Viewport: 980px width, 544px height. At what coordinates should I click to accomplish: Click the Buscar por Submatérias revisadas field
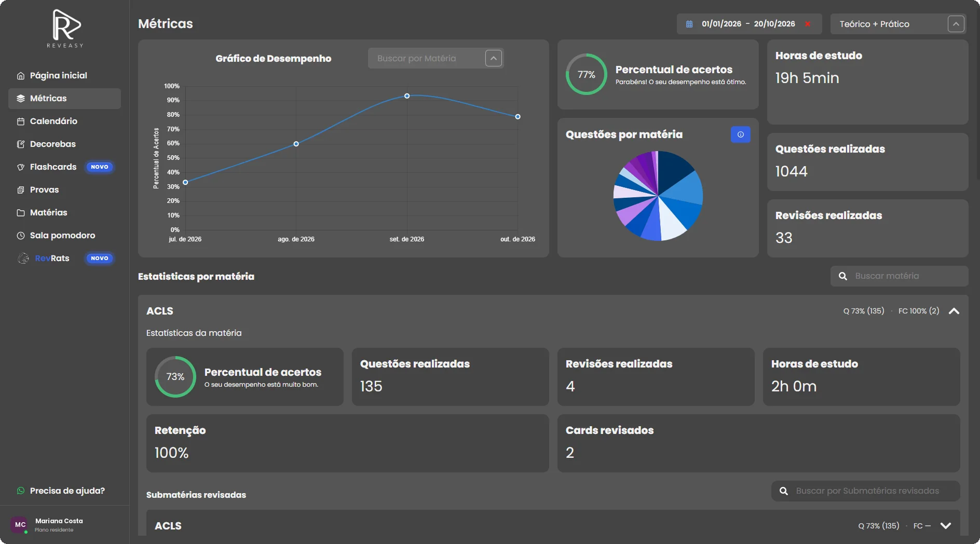pos(865,491)
